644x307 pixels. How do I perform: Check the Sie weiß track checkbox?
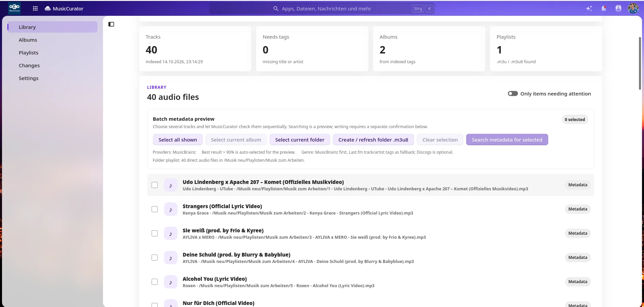(x=155, y=233)
